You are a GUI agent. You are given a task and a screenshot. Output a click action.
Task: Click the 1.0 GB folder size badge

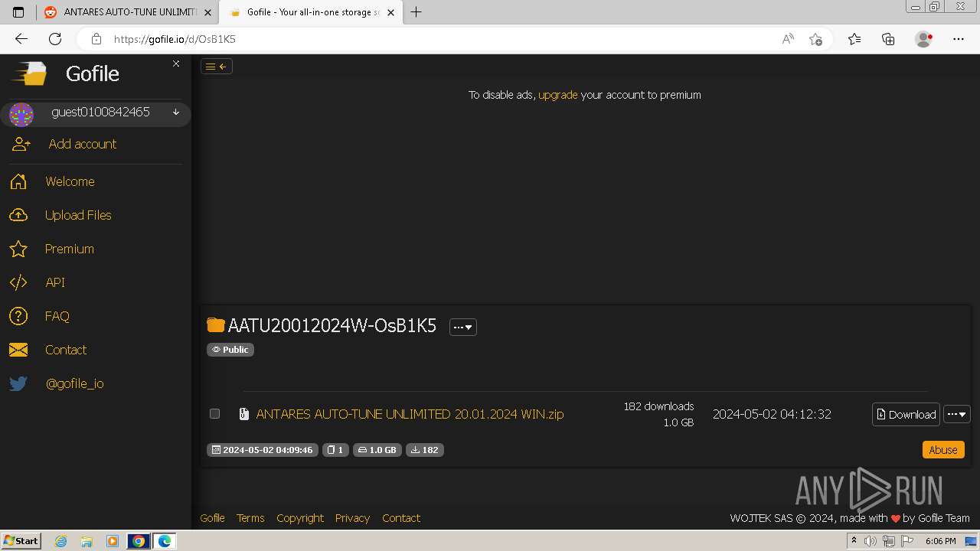coord(377,450)
